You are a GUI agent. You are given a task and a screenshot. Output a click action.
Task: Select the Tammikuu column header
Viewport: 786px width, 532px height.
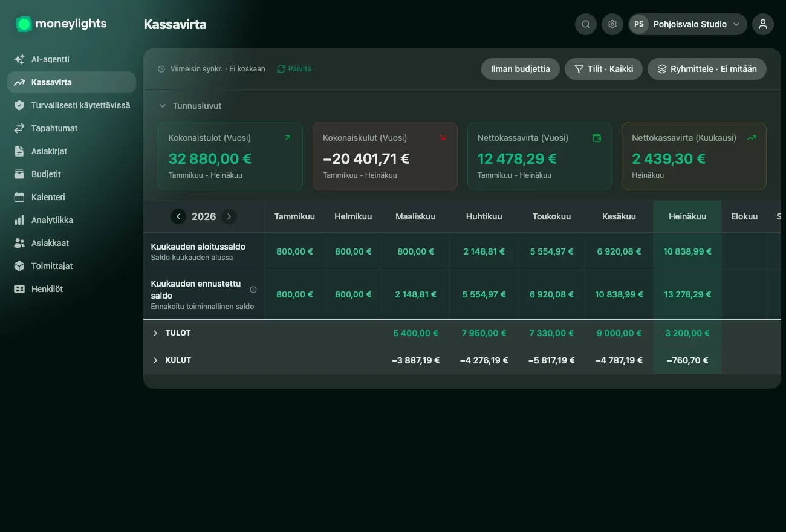[294, 216]
